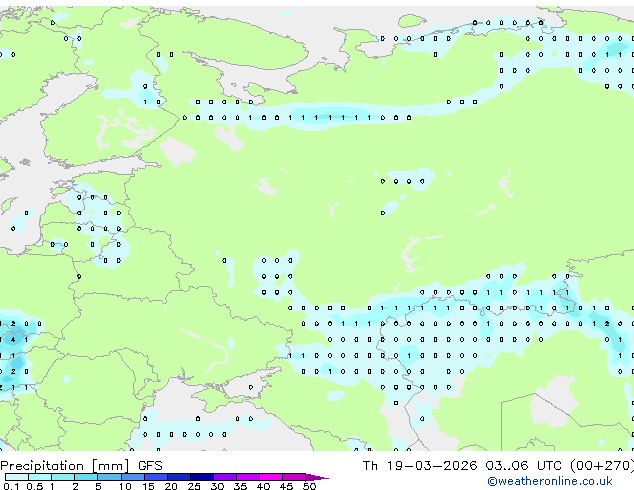Image resolution: width=634 pixels, height=490 pixels.
Task: Click the '4' precipitation value on map
Action: 13,340
